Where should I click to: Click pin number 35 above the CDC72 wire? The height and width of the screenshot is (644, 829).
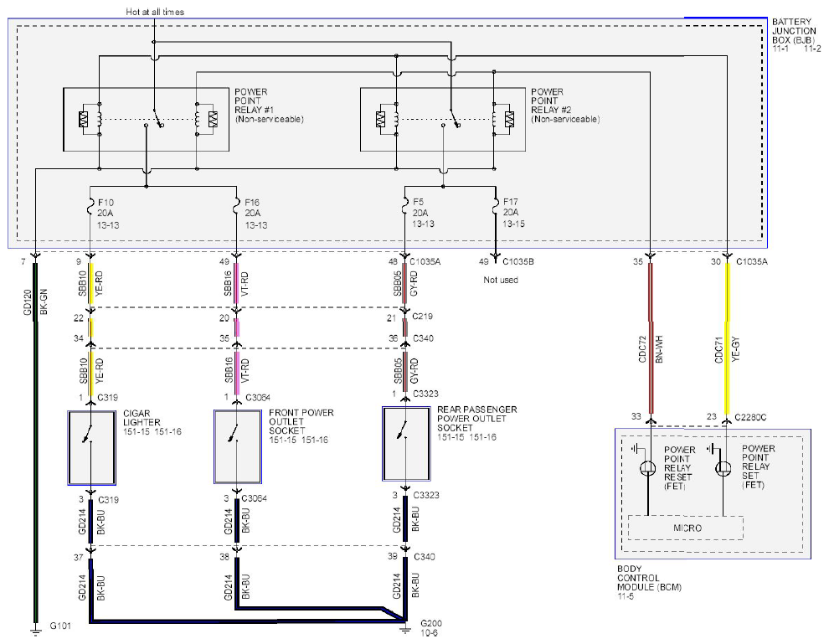click(638, 261)
